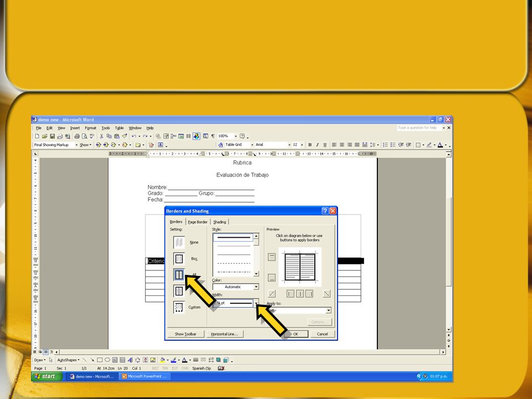Confirm the dialog with OK
The width and height of the screenshot is (532, 399).
(295, 334)
